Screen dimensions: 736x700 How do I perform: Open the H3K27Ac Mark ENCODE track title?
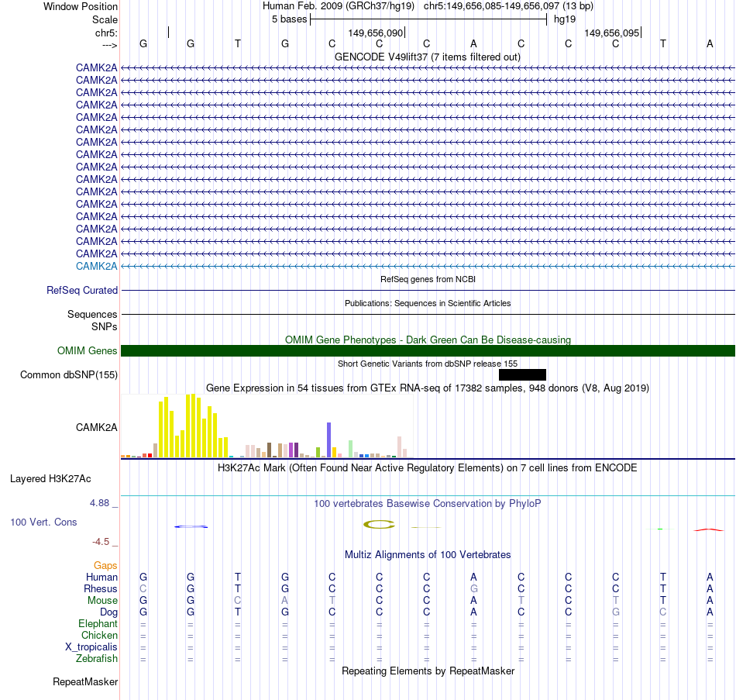click(428, 468)
